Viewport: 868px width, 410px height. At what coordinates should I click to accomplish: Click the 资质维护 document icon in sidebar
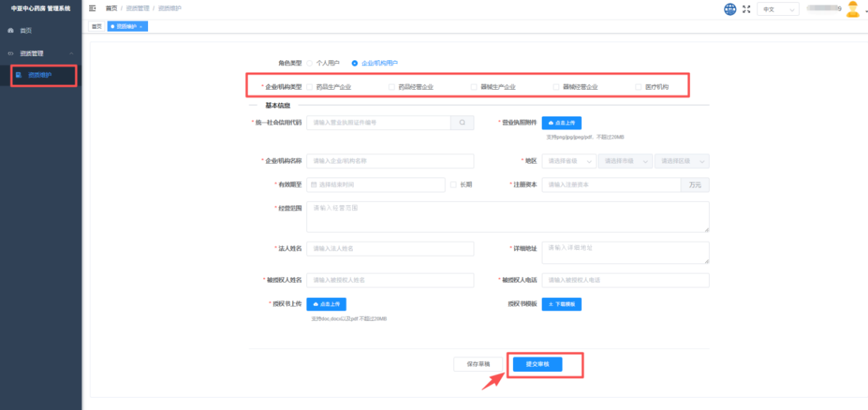pyautogui.click(x=19, y=75)
